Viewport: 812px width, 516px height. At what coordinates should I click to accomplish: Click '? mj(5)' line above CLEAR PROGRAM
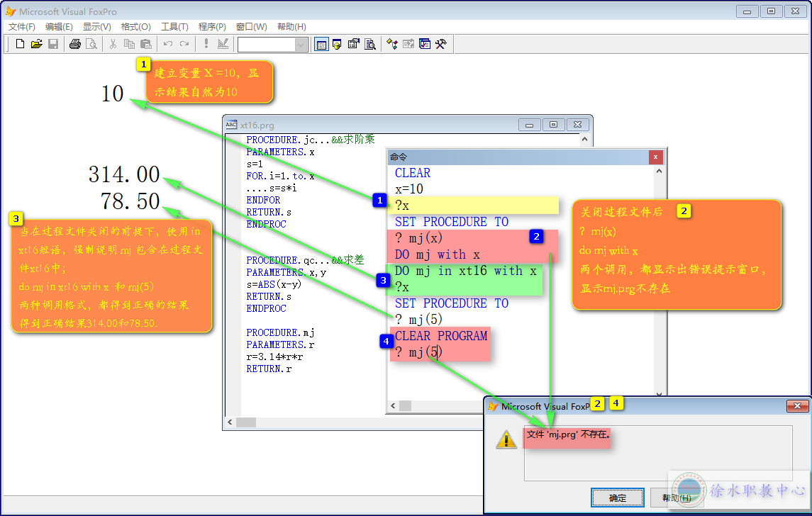[x=418, y=320]
